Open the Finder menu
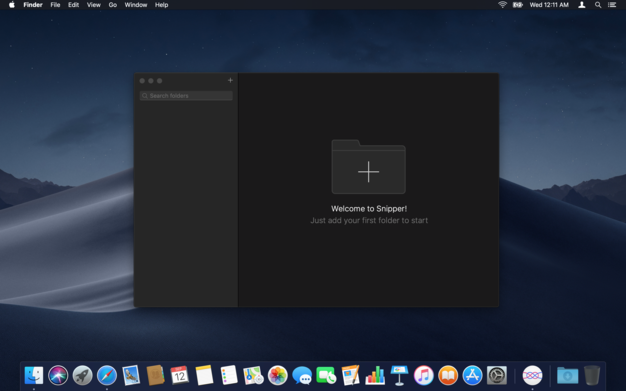The image size is (626, 391). [x=33, y=5]
